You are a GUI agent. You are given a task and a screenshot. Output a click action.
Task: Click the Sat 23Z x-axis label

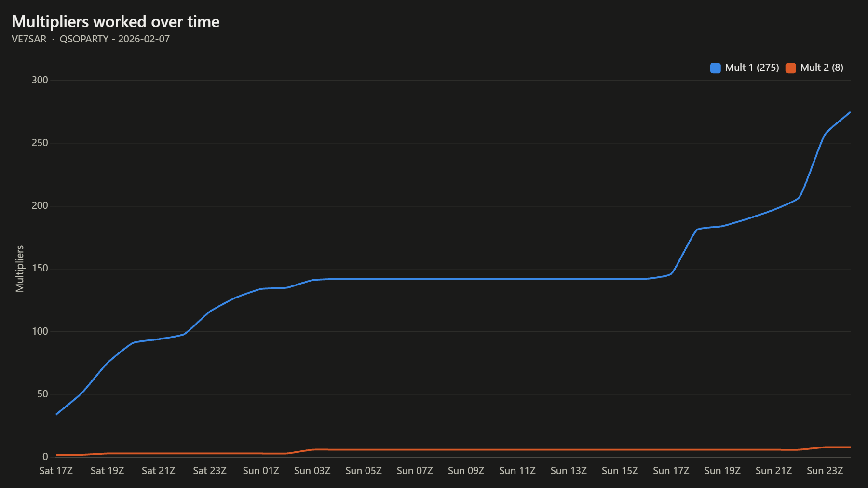[210, 471]
